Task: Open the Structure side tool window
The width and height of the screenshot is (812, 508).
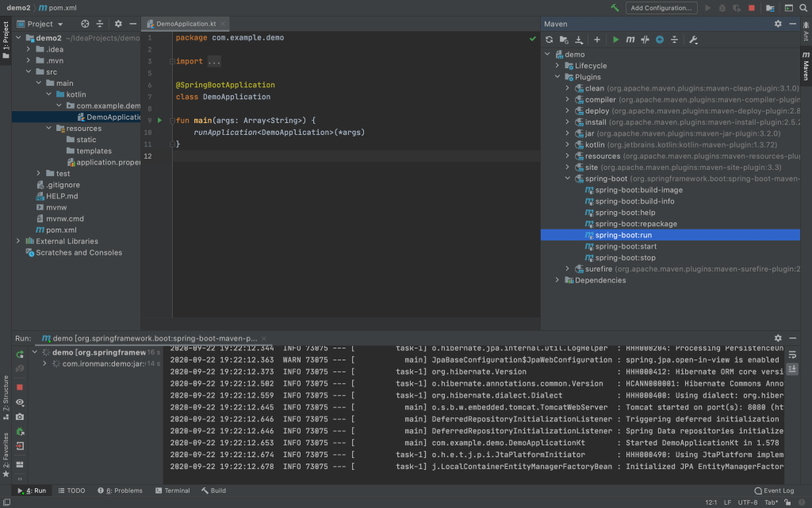Action: pyautogui.click(x=6, y=398)
